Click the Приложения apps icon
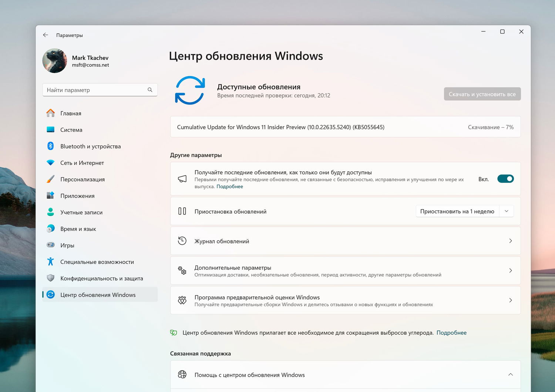Viewport: 555px width, 392px height. 51,196
